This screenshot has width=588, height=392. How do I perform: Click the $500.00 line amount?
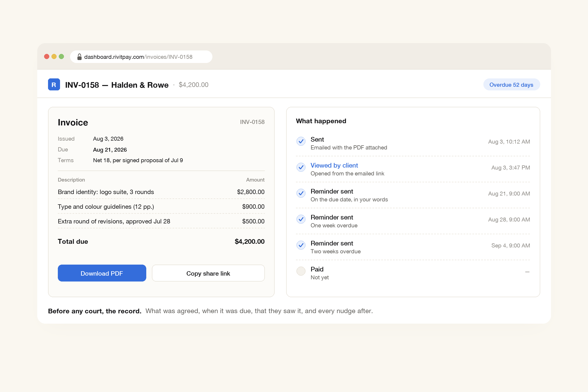(x=253, y=221)
